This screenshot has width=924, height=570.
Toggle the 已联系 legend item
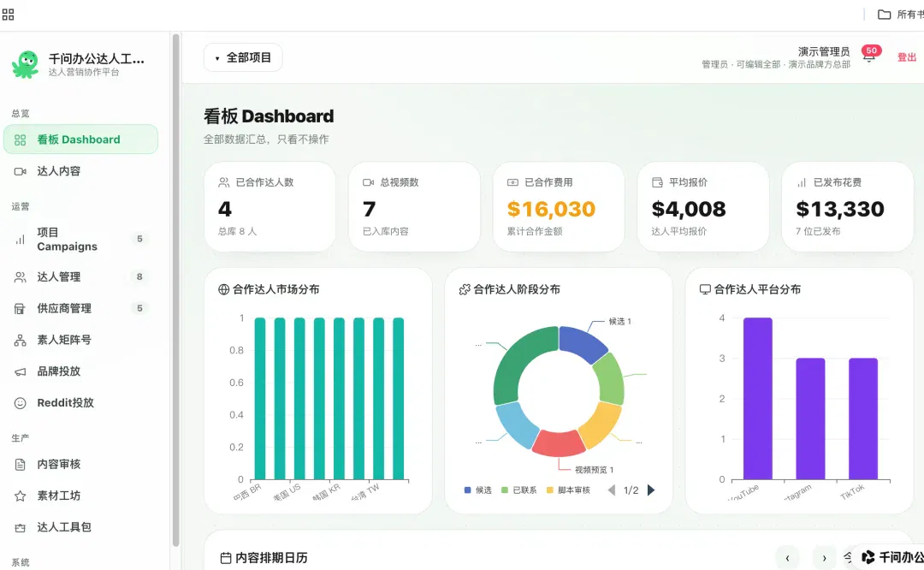click(518, 490)
